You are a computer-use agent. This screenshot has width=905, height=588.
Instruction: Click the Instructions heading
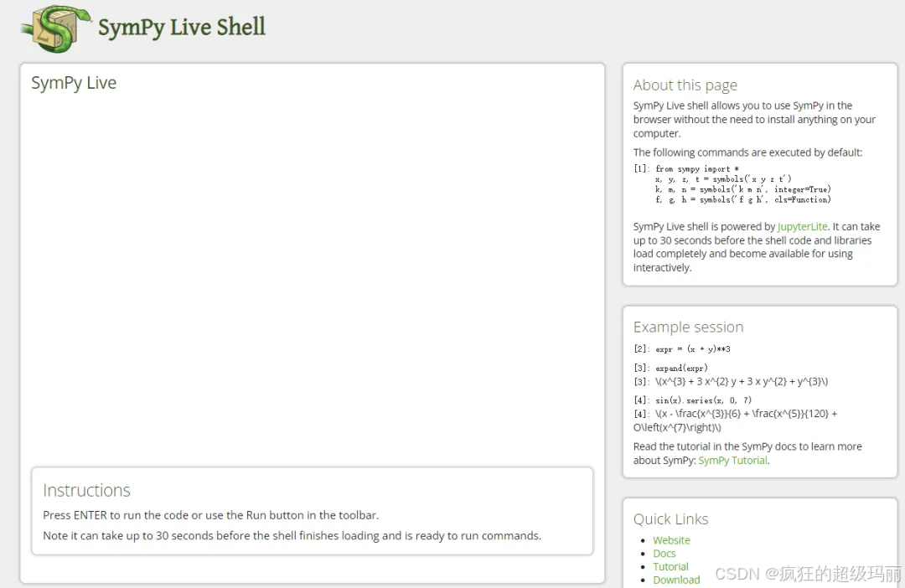[86, 491]
